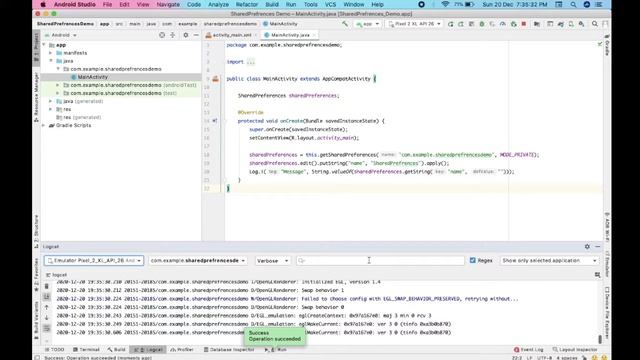Toggle soft-wrap icon in logcat sidebar

pos(47,328)
